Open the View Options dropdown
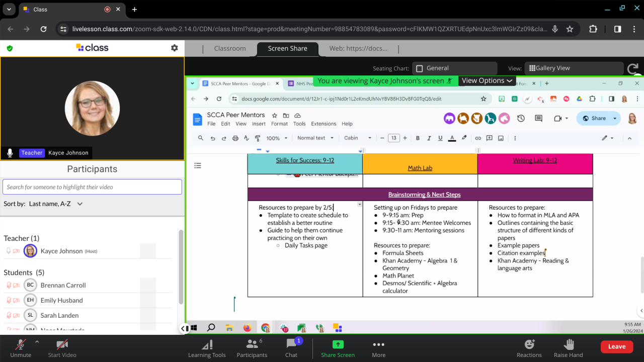Viewport: 644px width, 362px height. click(x=487, y=80)
